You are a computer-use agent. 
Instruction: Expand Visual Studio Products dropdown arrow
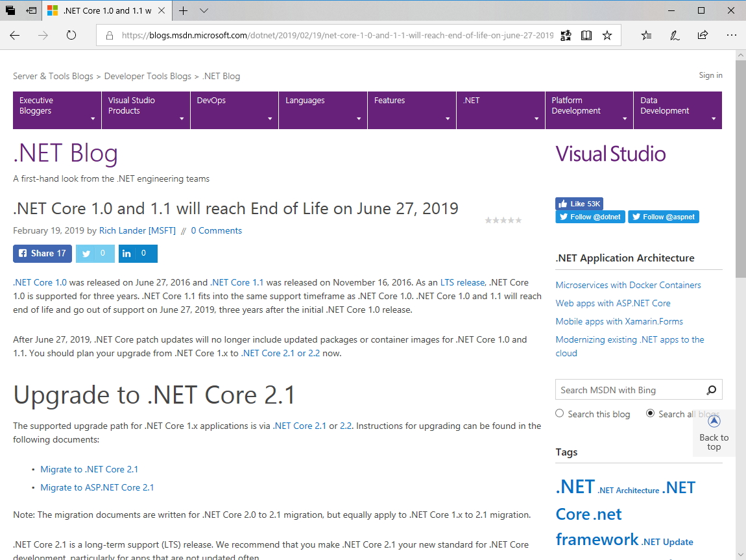click(x=181, y=119)
